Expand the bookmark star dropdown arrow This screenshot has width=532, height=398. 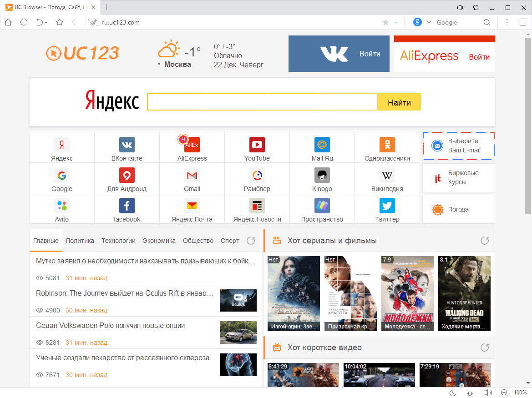pyautogui.click(x=396, y=23)
